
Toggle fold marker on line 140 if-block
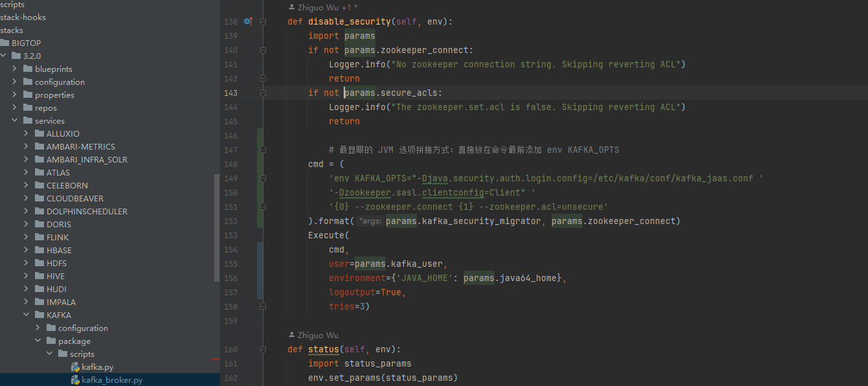coord(263,50)
